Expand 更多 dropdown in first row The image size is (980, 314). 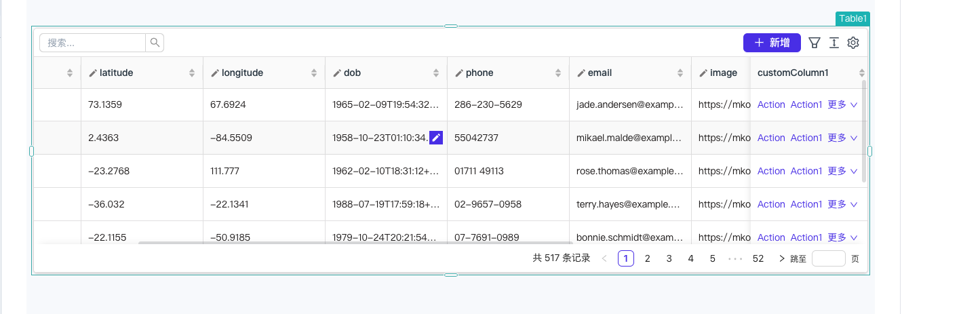click(x=843, y=104)
